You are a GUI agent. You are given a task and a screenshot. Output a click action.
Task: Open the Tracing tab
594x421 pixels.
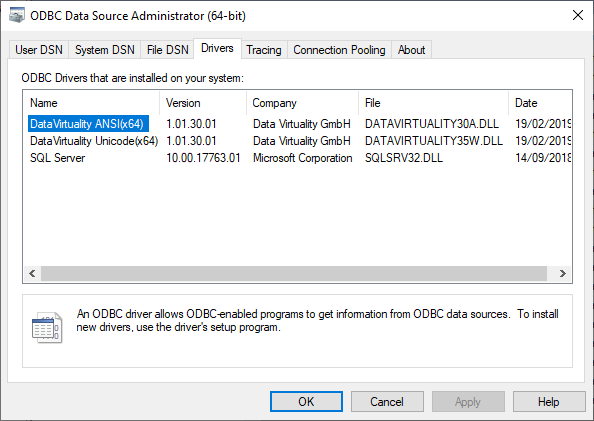(264, 50)
